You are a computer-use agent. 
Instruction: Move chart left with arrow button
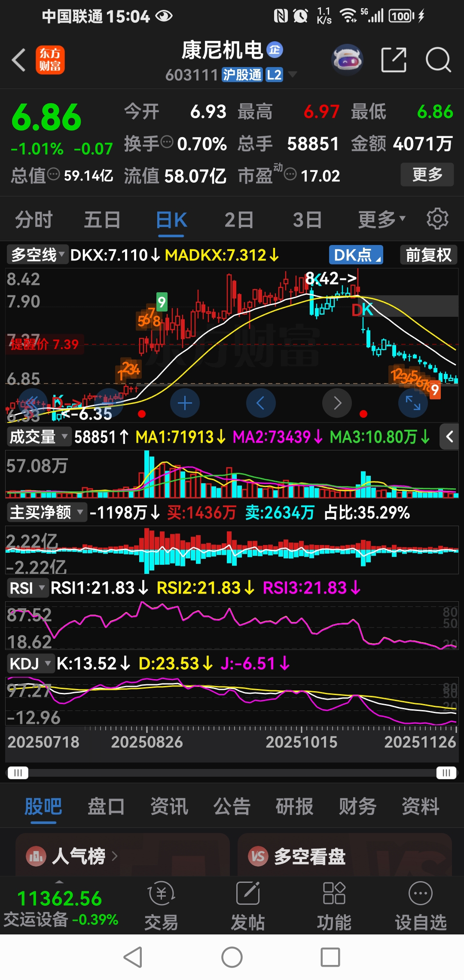click(261, 403)
